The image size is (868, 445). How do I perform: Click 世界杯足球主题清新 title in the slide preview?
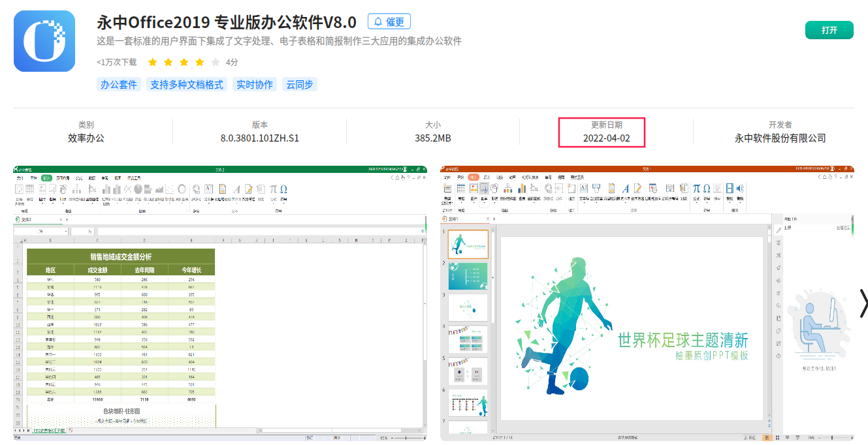click(x=683, y=341)
